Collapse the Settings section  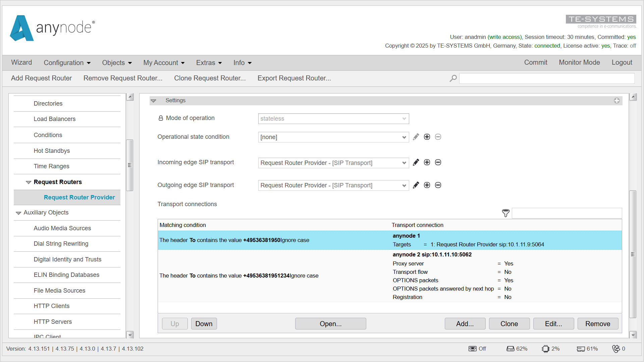tap(154, 100)
